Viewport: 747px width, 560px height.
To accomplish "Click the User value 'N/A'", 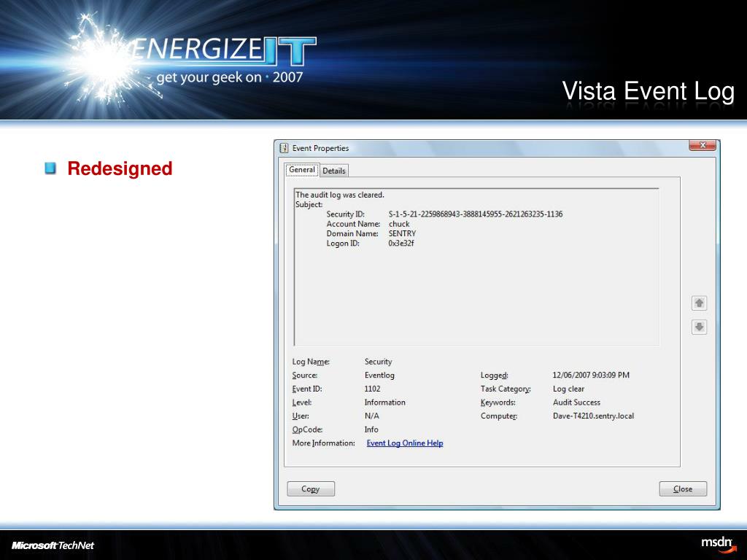I will coord(371,416).
